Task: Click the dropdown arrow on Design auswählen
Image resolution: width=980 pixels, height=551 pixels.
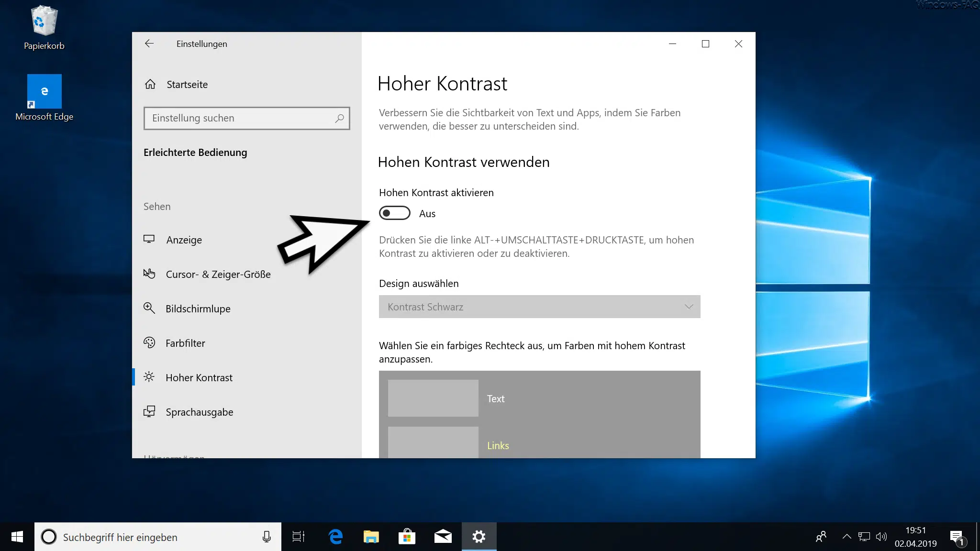Action: tap(688, 307)
